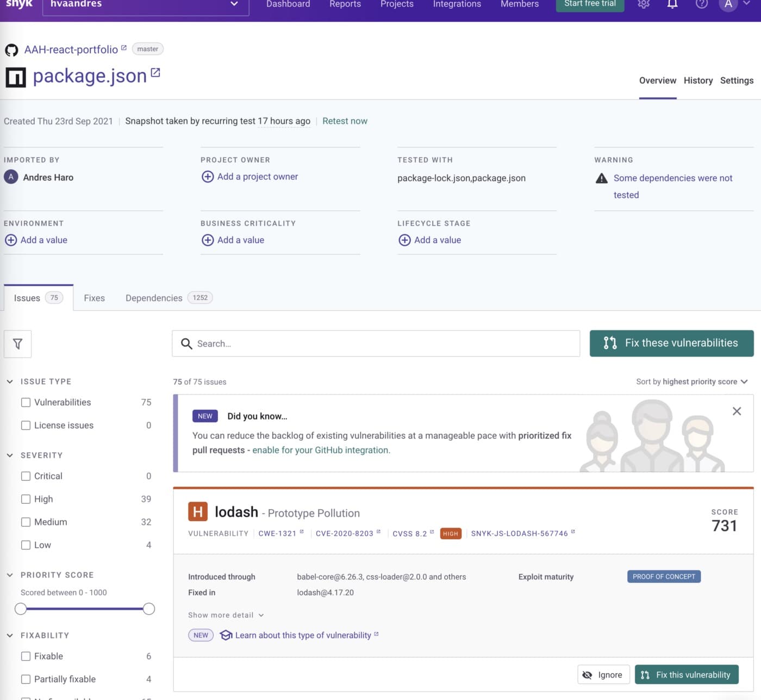Open external link icon next to package.json

(x=155, y=72)
